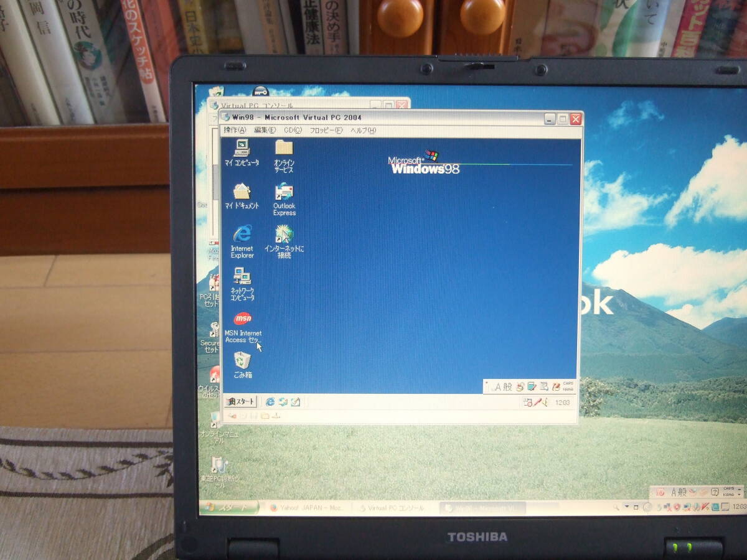Maximize the Win98 Virtual PC window
This screenshot has width=747, height=560.
563,118
